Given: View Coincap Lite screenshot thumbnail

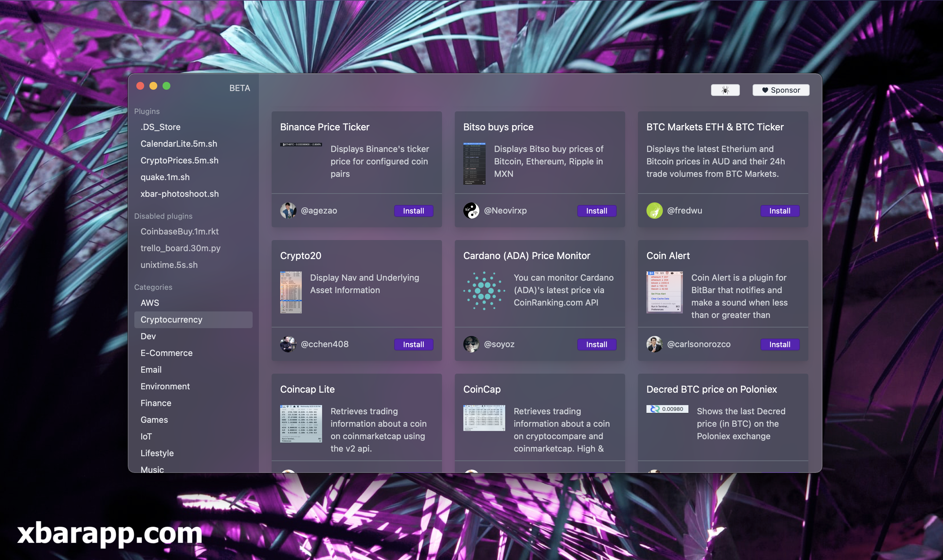Looking at the screenshot, I should [301, 424].
